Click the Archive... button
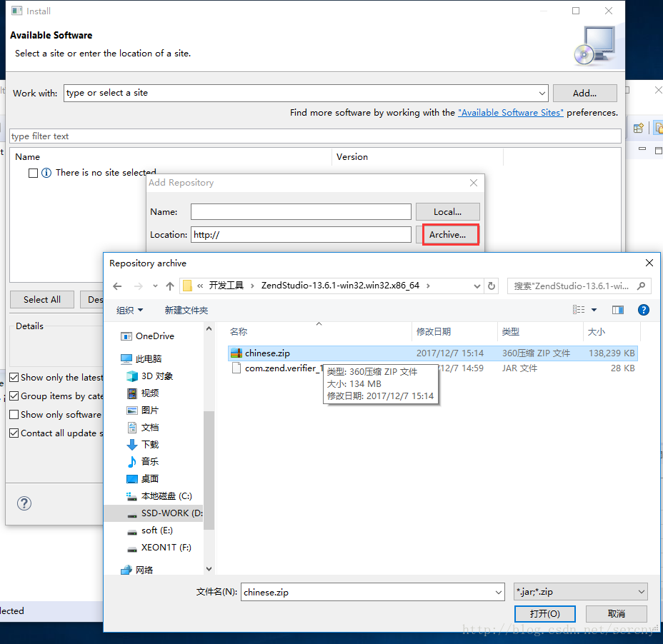Screen dimensions: 663x644 tap(447, 234)
